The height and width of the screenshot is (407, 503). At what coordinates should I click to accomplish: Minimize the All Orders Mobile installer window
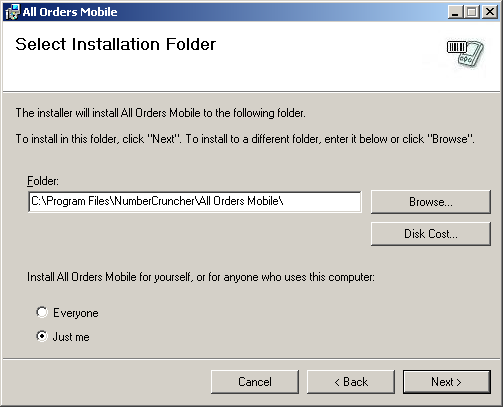pyautogui.click(x=455, y=12)
